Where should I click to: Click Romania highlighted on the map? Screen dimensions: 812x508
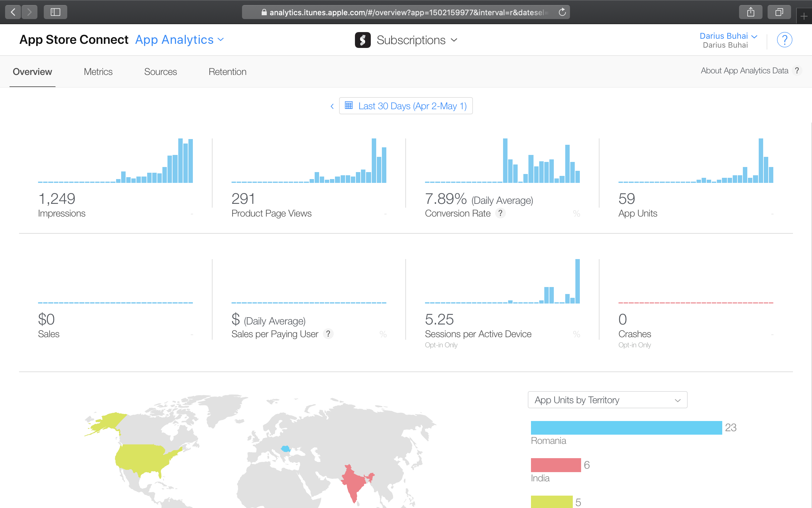[285, 449]
